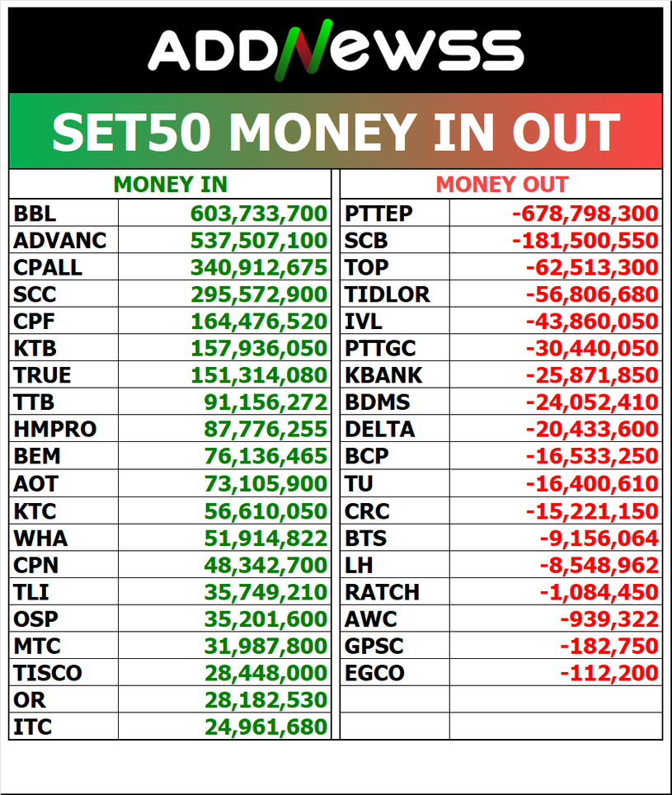The width and height of the screenshot is (672, 795).
Task: Select the value 73,105,900 for AOT
Action: 266,484
